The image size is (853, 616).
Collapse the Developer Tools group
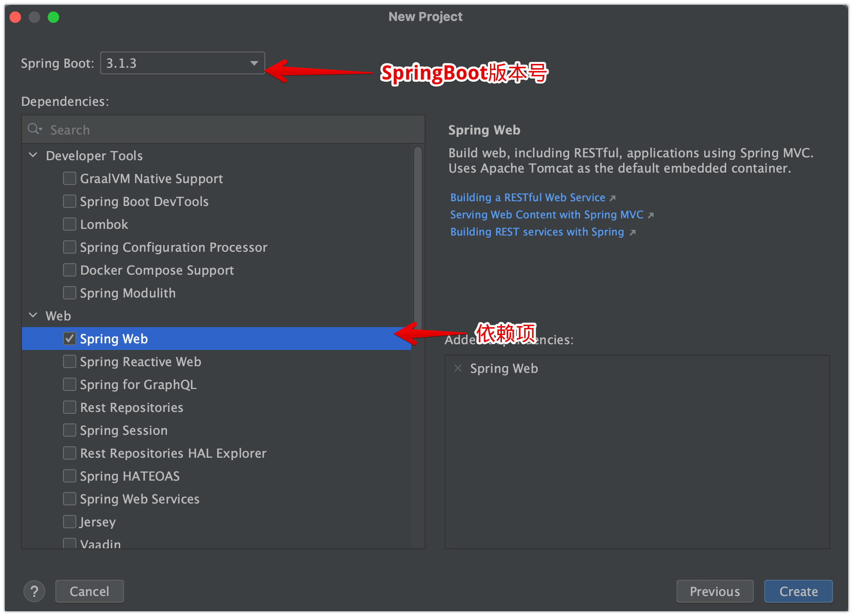33,155
